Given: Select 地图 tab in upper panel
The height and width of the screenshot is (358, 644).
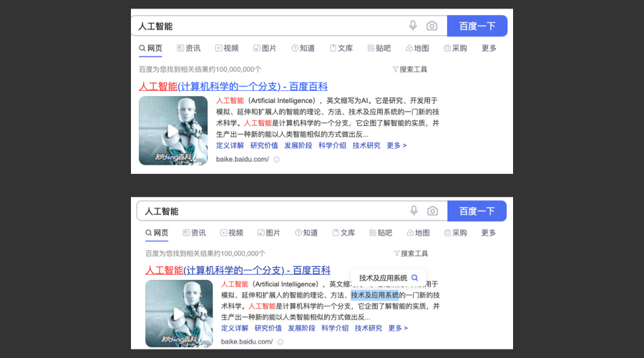Looking at the screenshot, I should [x=417, y=48].
